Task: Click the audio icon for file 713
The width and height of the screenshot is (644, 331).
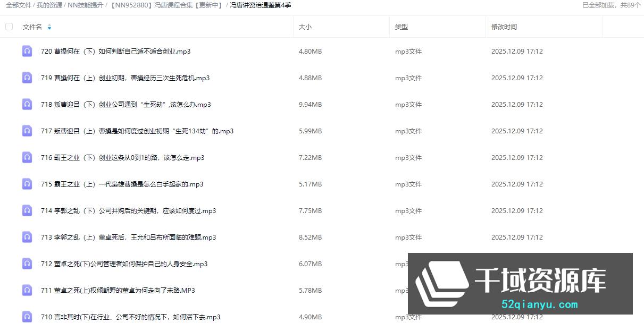Action: pyautogui.click(x=27, y=237)
